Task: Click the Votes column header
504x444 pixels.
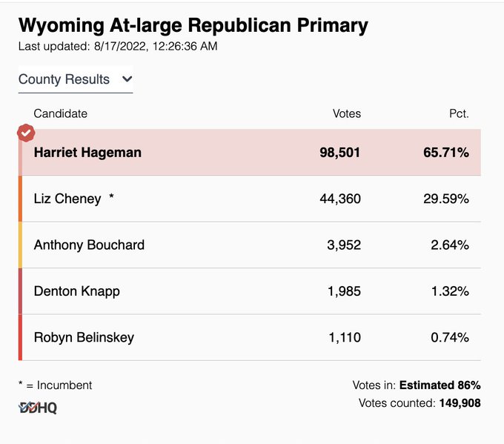Action: tap(347, 113)
